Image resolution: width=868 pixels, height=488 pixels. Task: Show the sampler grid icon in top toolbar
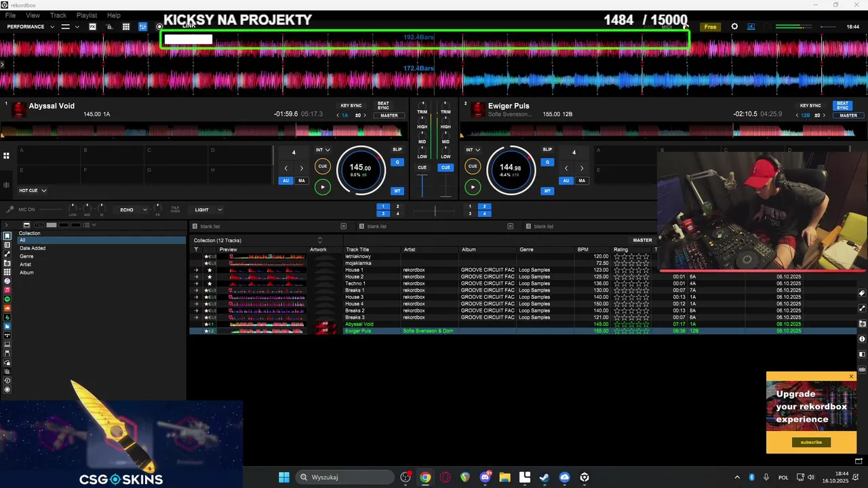126,26
